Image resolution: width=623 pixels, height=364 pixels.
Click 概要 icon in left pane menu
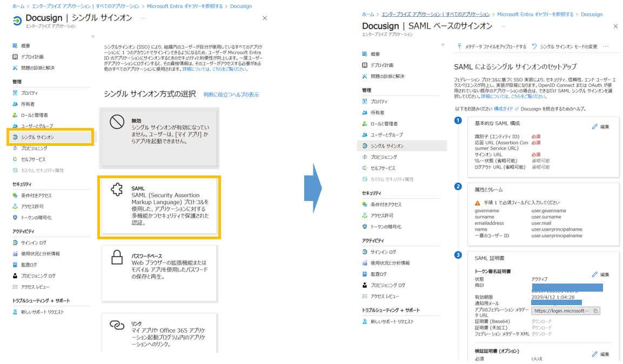[15, 46]
